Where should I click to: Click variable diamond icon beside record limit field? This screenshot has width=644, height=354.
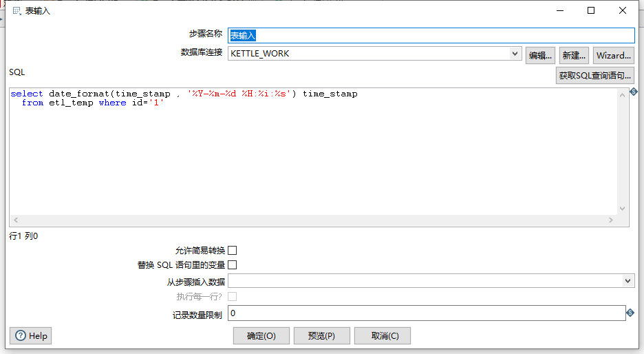[x=630, y=313]
